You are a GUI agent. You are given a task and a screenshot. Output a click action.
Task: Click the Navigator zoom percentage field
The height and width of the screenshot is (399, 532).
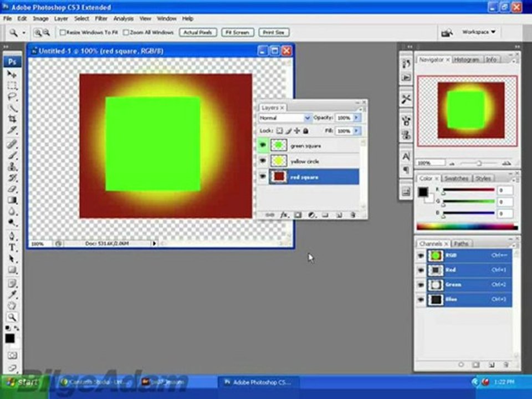coord(431,163)
